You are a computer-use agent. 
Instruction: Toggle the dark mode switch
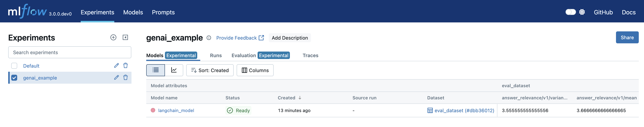point(570,12)
